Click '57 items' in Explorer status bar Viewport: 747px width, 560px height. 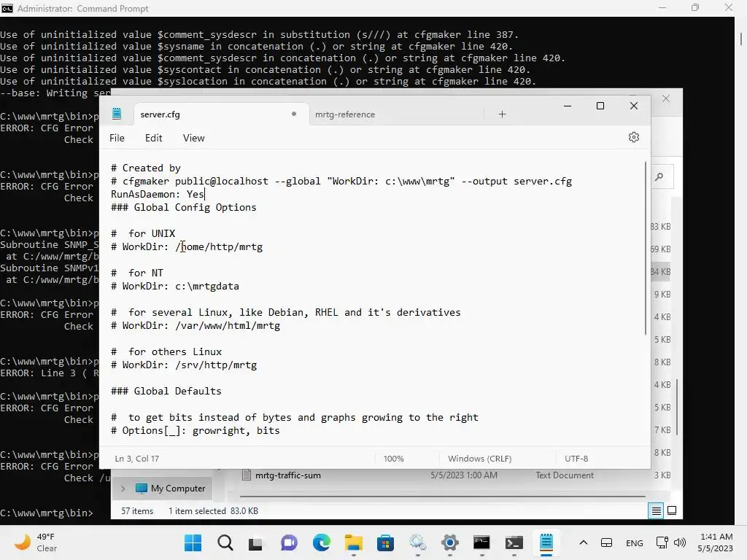click(x=137, y=511)
